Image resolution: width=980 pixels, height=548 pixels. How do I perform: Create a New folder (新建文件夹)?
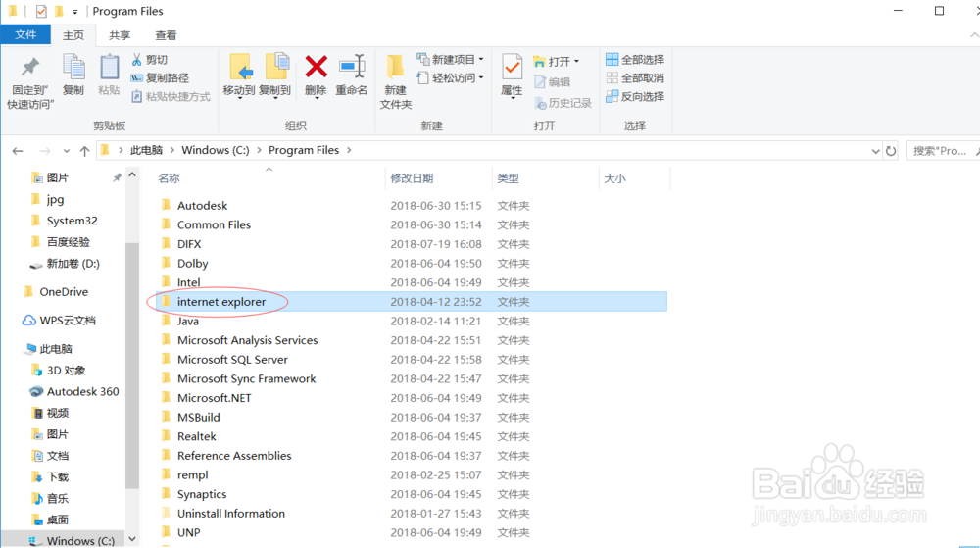(x=396, y=81)
